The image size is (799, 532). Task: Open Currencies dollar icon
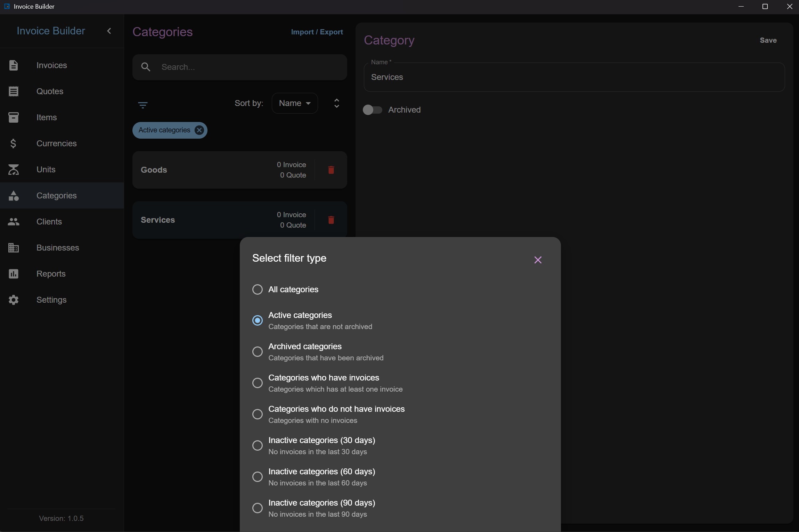14,144
